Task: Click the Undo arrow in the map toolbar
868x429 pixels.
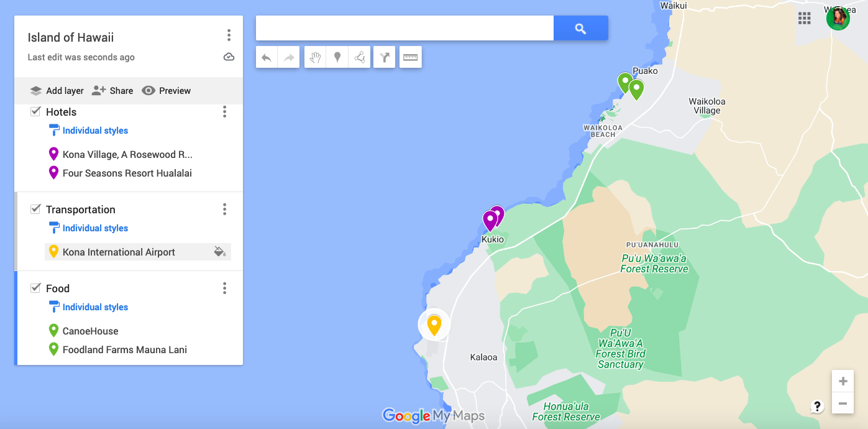Action: coord(266,57)
